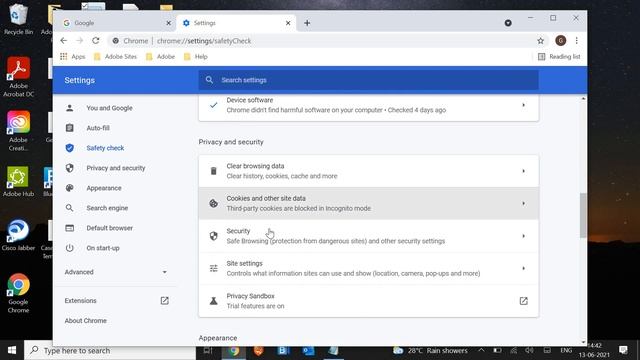Open the Appearance section in sidebar
This screenshot has width=640, height=360.
[x=104, y=188]
